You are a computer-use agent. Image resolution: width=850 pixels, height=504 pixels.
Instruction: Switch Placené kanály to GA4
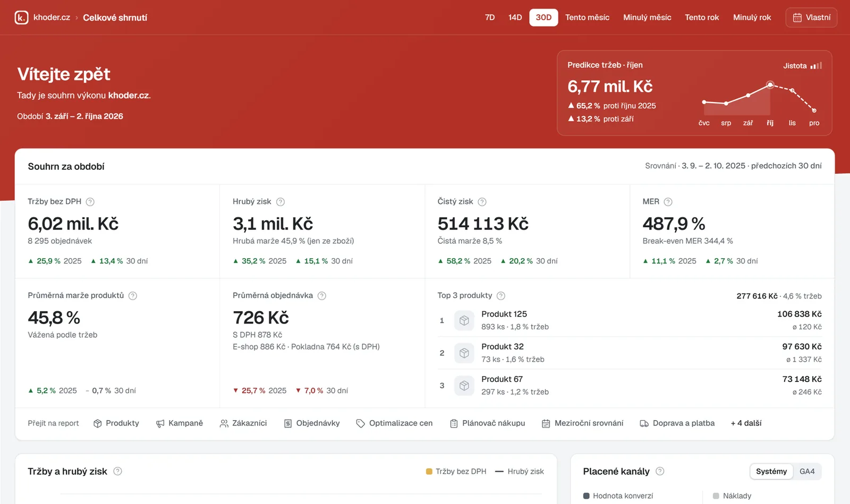pos(807,472)
